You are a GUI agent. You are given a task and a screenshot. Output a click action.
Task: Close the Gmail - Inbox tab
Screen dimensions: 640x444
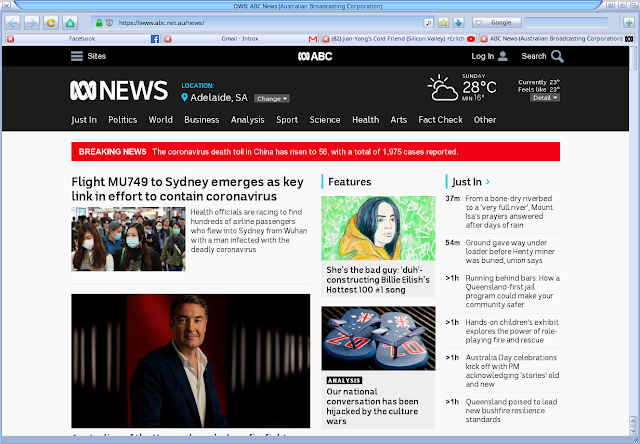pos(168,39)
